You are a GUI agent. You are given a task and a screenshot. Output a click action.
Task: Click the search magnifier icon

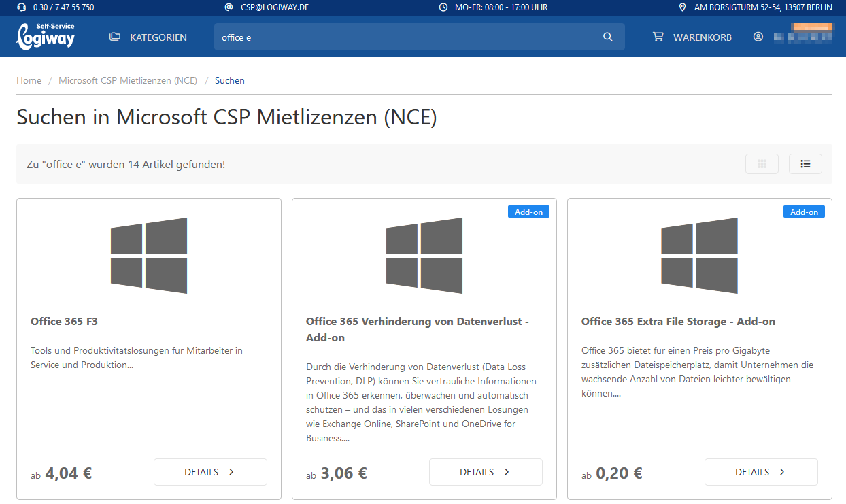coord(608,37)
